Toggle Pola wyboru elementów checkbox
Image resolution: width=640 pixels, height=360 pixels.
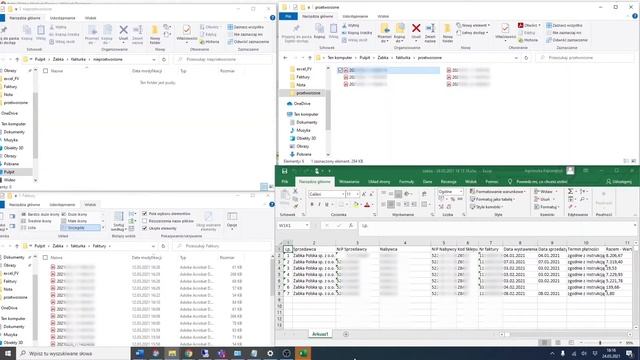pyautogui.click(x=144, y=213)
